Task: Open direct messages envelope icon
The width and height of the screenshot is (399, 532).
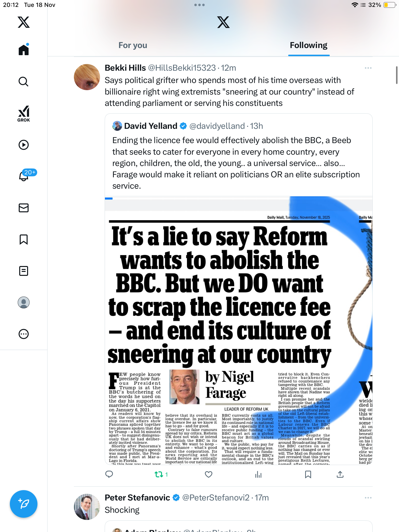Action: click(x=24, y=208)
